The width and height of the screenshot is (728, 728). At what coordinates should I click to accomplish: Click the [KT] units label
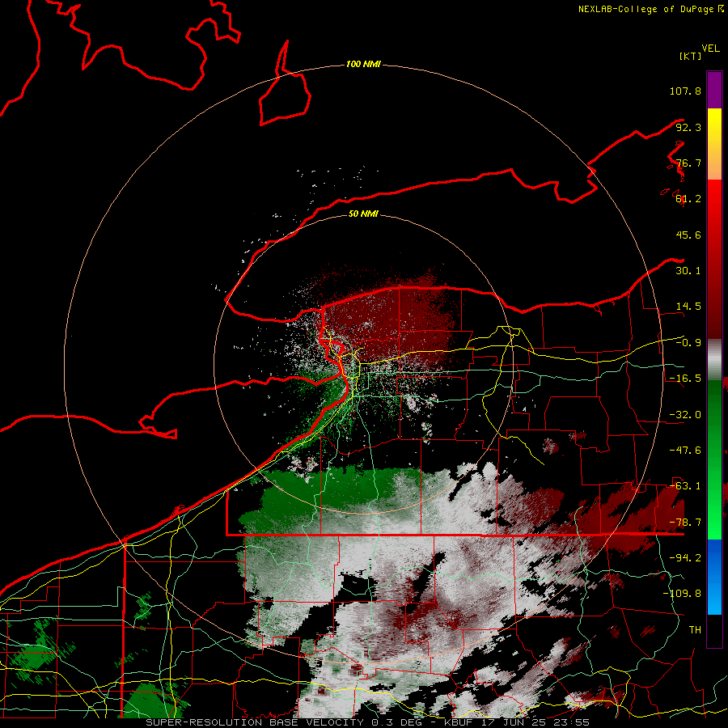pyautogui.click(x=690, y=56)
